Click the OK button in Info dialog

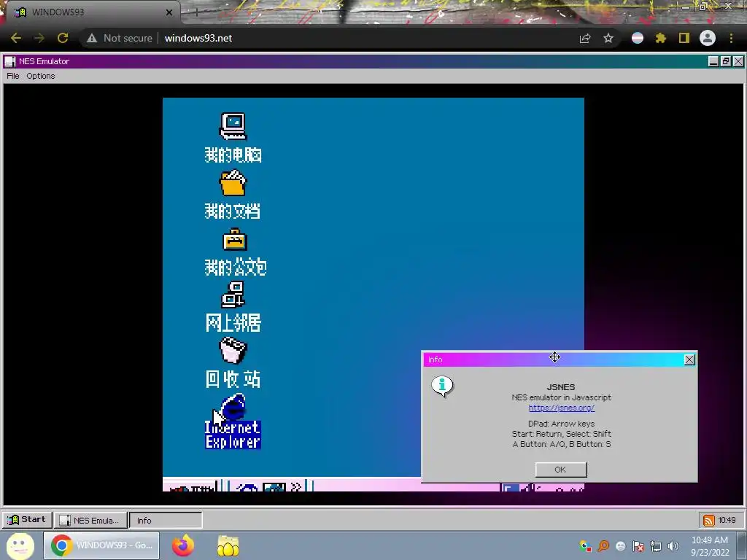(x=561, y=470)
